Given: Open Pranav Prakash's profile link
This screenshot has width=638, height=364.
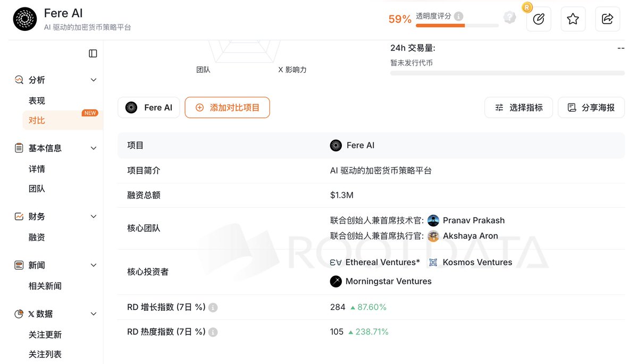Looking at the screenshot, I should coord(474,221).
